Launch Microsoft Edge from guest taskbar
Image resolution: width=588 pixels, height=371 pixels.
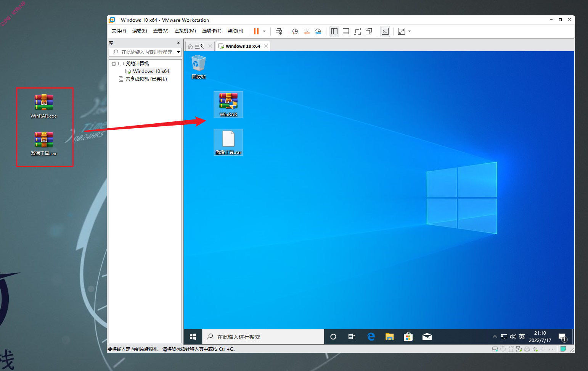[x=371, y=337]
